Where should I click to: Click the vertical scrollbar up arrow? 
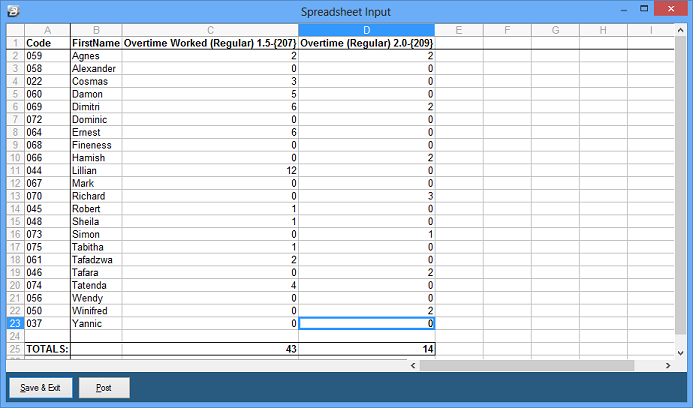click(x=681, y=30)
